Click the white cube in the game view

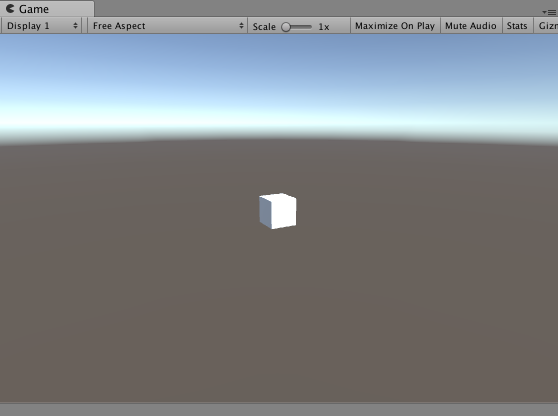278,211
